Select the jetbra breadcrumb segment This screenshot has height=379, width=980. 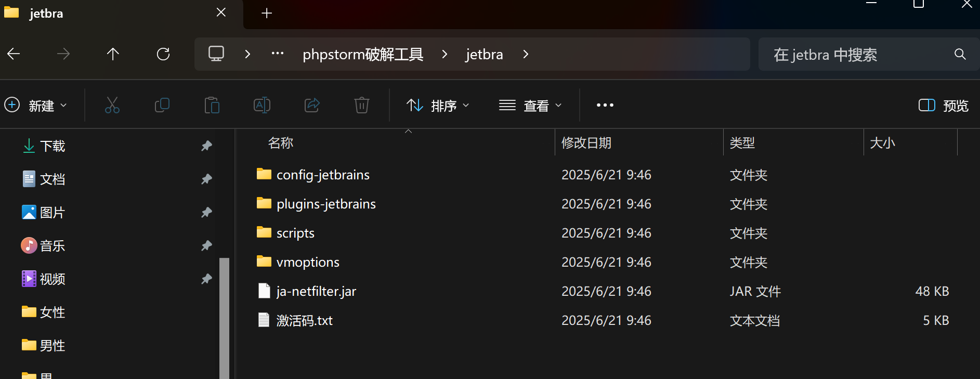click(484, 54)
